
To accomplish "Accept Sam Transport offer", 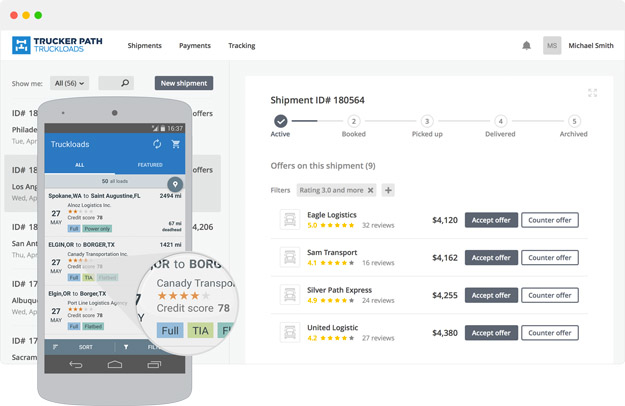I will point(491,258).
